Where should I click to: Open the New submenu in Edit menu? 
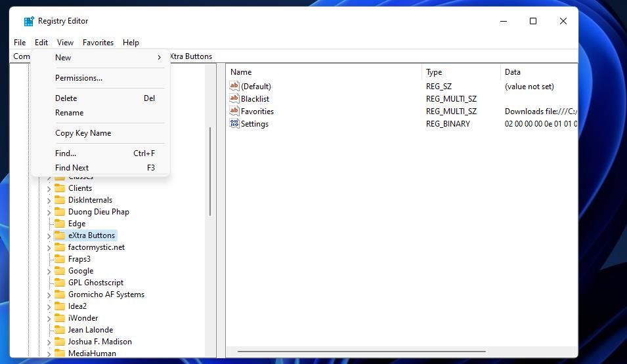[100, 58]
